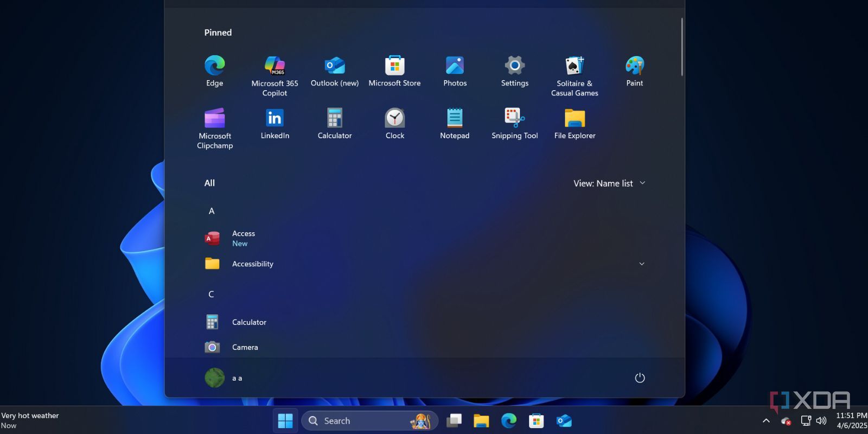Open Microsoft 365 Copilot pinned app
This screenshot has height=434, width=868.
coord(275,66)
